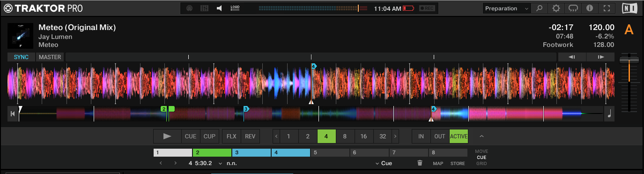Click cue marker 3 in stripe overview

pyautogui.click(x=246, y=109)
